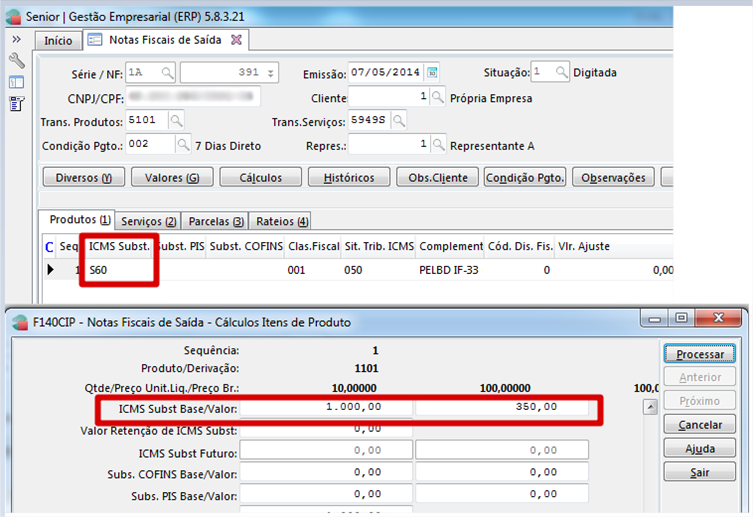
Task: Select the S60 cell in grid
Action: 119,270
